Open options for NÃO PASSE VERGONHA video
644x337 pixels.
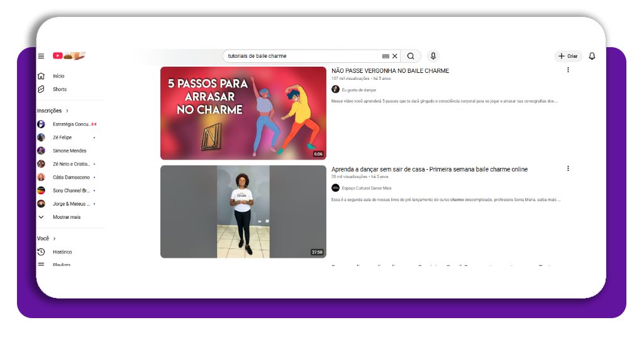(568, 70)
